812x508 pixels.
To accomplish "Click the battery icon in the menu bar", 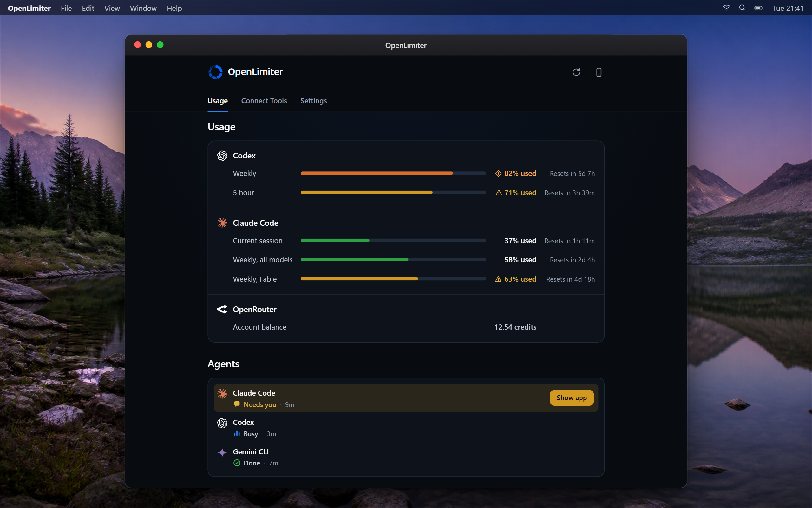I will (759, 8).
